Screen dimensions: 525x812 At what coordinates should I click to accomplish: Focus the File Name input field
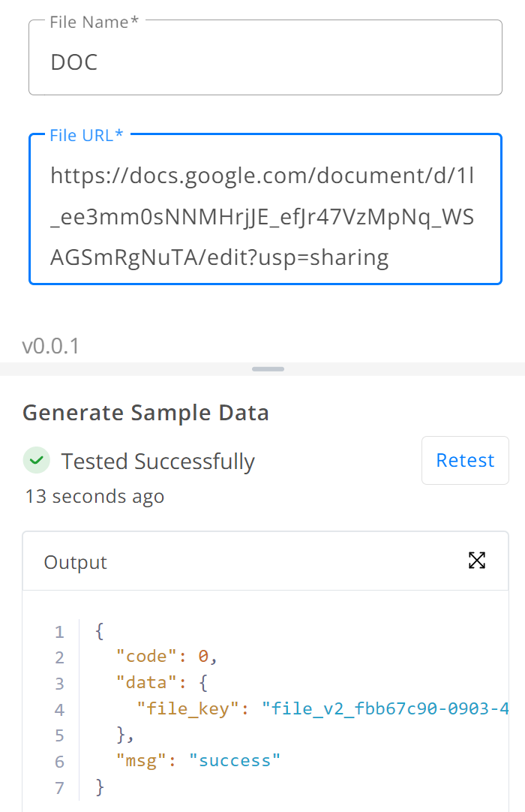tap(265, 58)
